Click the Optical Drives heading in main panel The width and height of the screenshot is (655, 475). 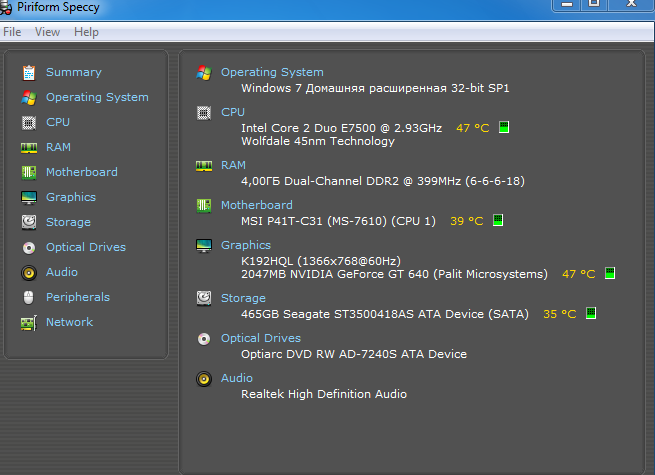pos(261,338)
